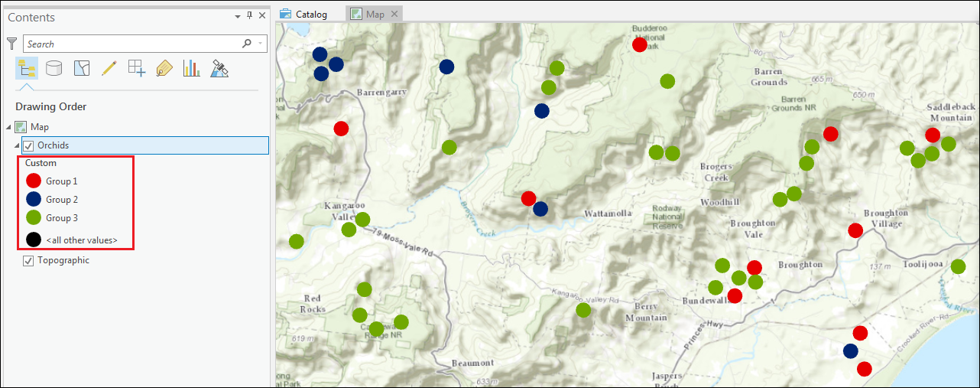Close the Contents pane
980x388 pixels.
(262, 15)
